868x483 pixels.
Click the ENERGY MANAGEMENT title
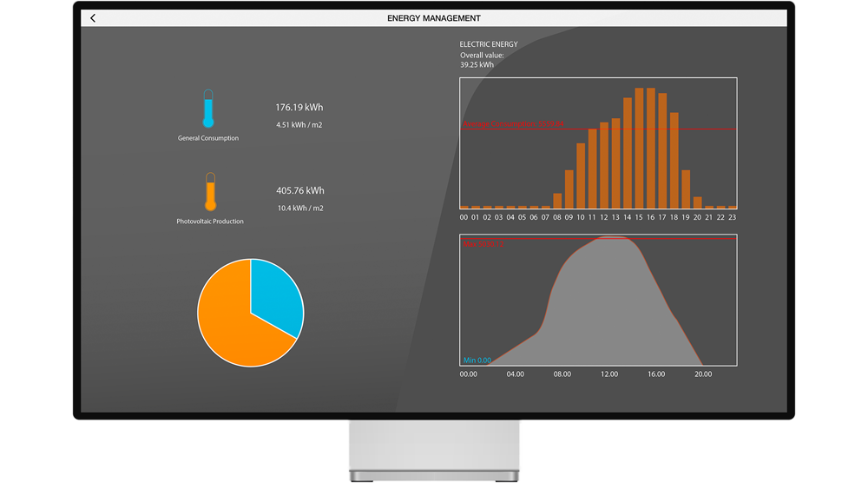click(434, 18)
